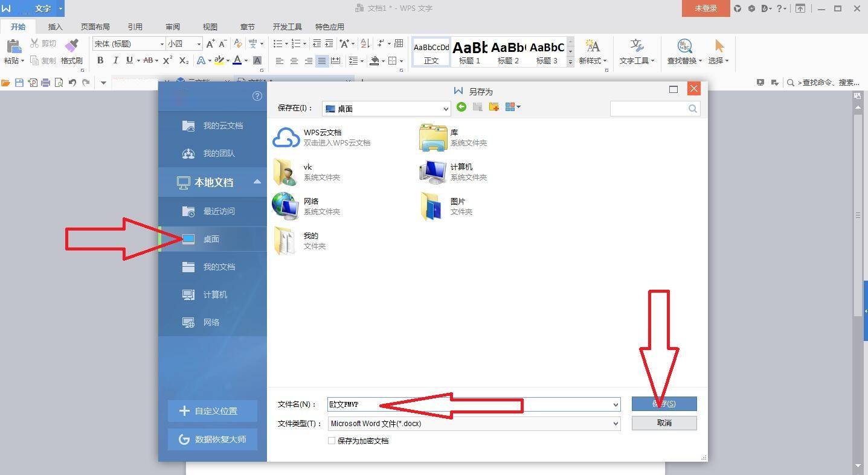Select 我的云文档 in the dialog sidebar
868x475 pixels.
(x=213, y=126)
